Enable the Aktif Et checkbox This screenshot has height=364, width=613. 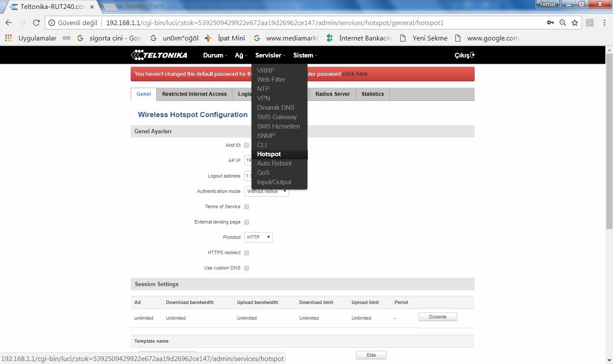point(246,145)
